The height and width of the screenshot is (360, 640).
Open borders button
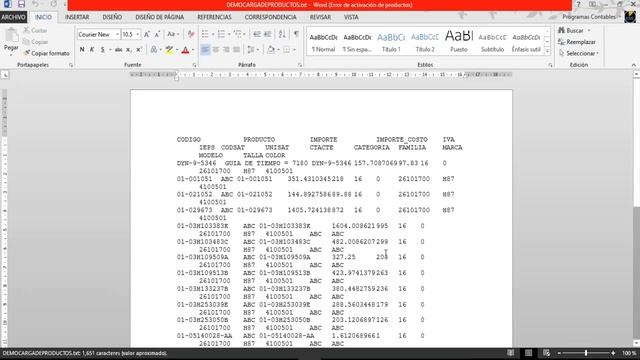(287, 50)
